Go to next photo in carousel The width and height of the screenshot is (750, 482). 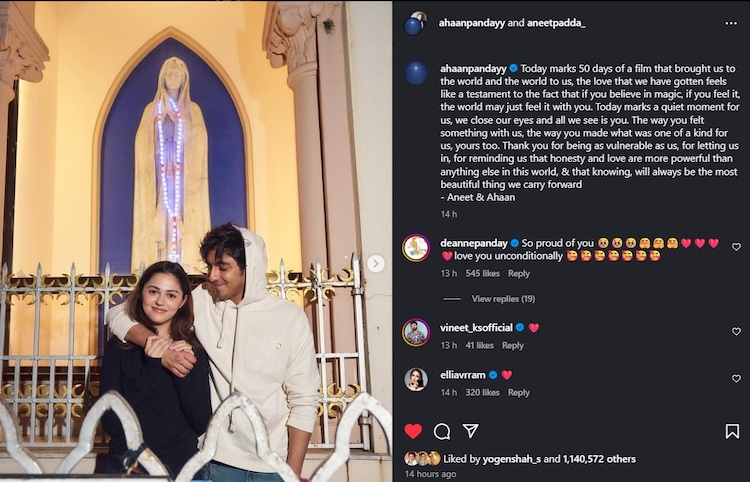click(376, 264)
